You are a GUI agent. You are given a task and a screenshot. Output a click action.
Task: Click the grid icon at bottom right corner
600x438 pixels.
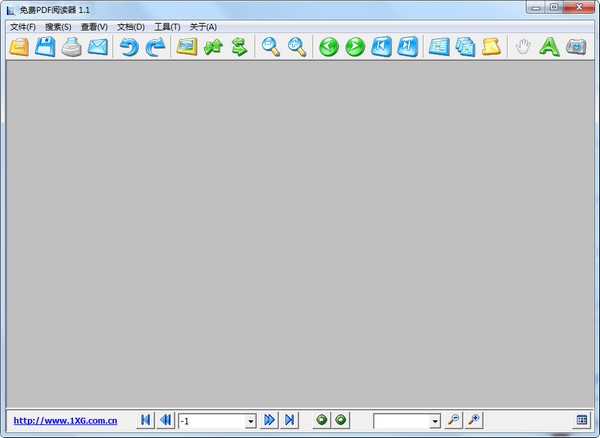tap(582, 420)
